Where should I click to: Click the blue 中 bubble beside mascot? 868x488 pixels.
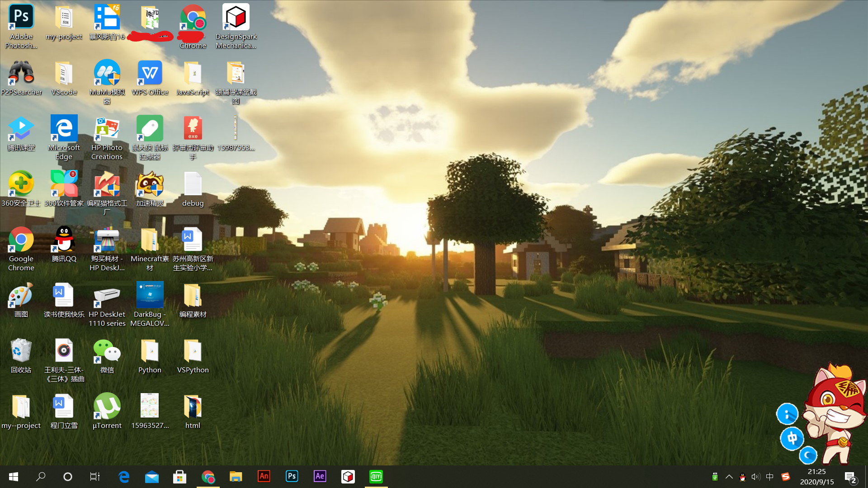[792, 438]
